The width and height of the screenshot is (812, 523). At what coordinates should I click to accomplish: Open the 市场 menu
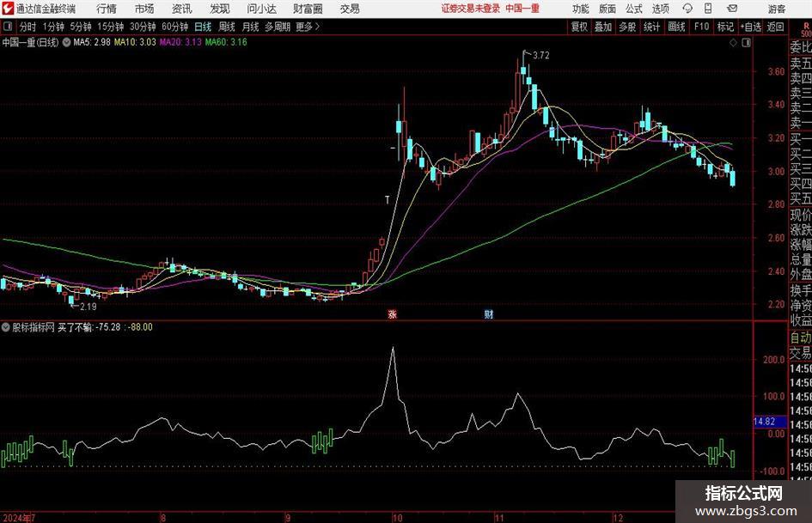point(144,9)
